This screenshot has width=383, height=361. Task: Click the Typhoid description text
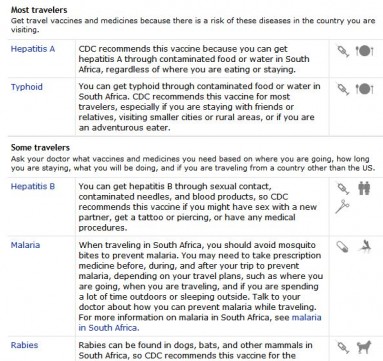(x=200, y=107)
